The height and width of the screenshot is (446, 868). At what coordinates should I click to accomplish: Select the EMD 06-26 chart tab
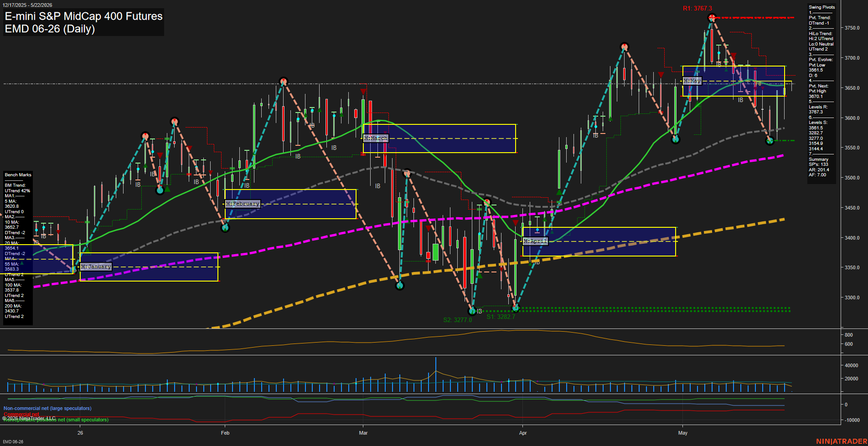(x=13, y=441)
